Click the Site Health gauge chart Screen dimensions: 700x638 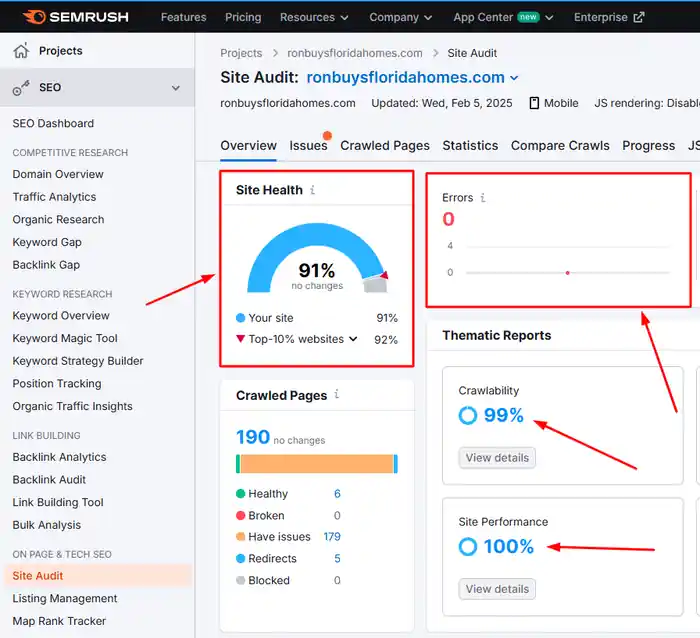tap(317, 258)
